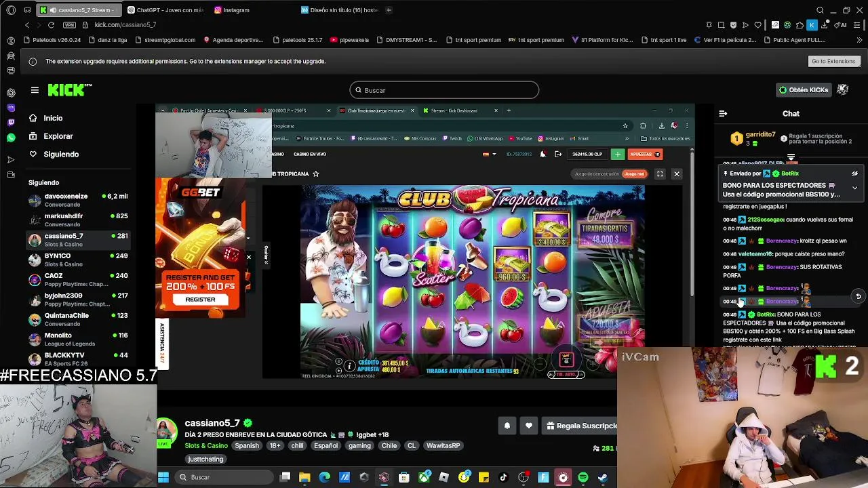Image resolution: width=868 pixels, height=488 pixels.
Task: Click the kick.com/cassiano5_7 address bar
Action: click(125, 25)
